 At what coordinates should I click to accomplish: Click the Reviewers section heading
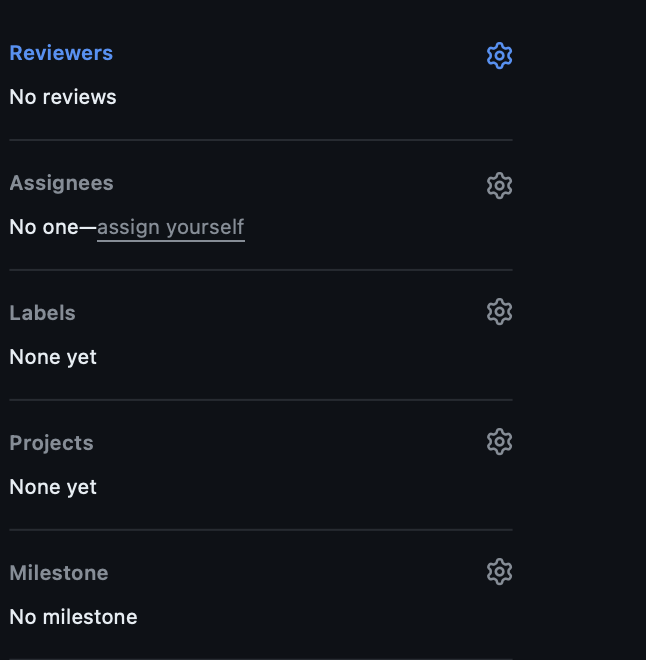click(61, 53)
